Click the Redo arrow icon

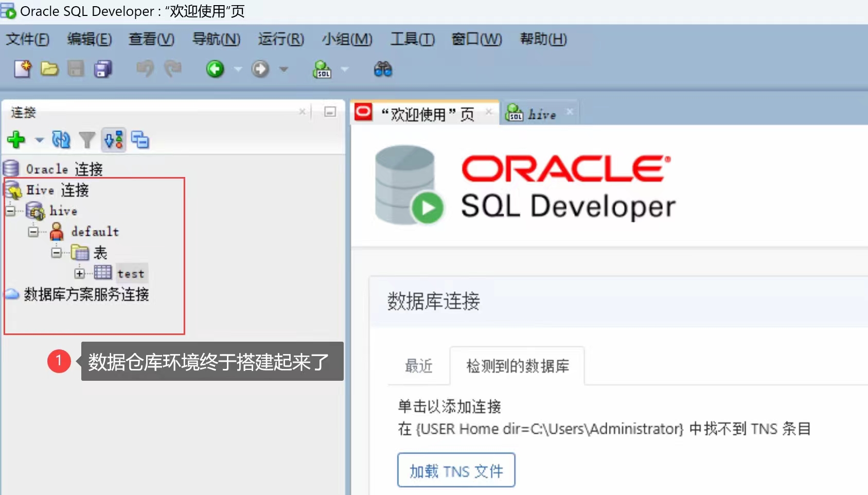[x=173, y=68]
